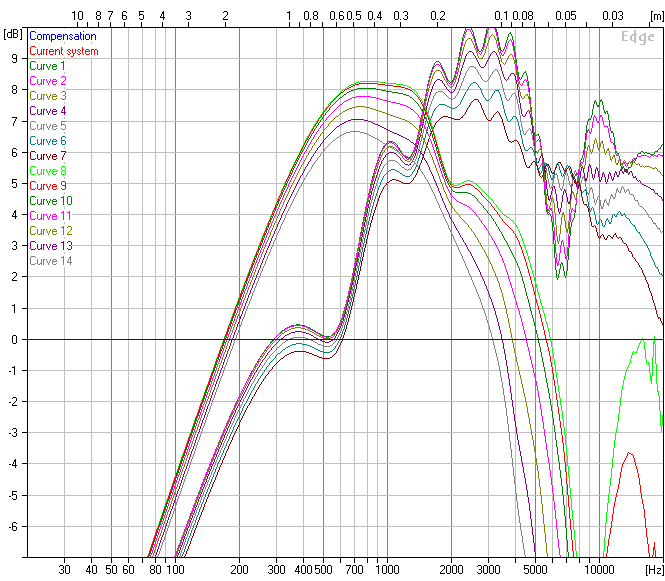665x581 pixels.
Task: Select Curve 11 in the legend
Action: tap(50, 216)
